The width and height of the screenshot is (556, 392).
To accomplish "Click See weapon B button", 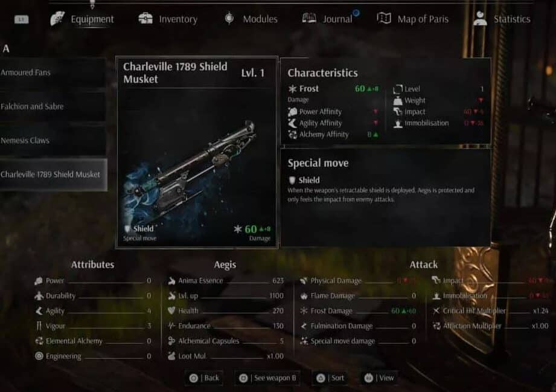I will tap(268, 378).
